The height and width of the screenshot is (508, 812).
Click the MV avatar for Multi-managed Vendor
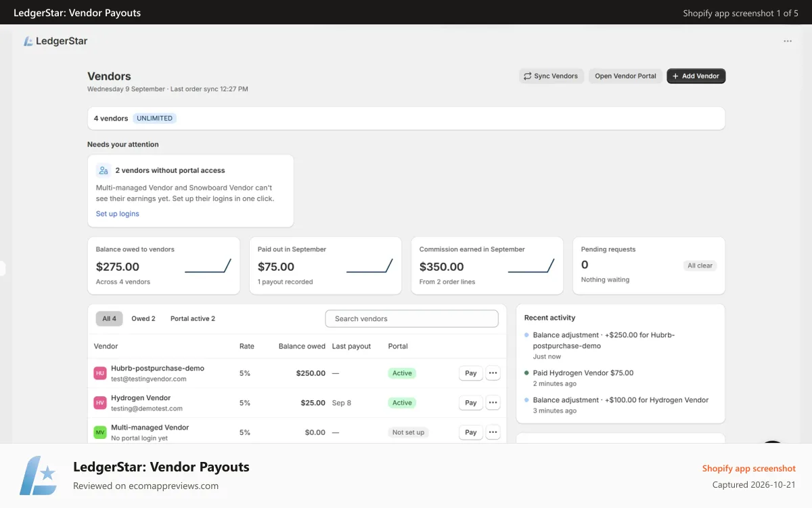(x=100, y=432)
